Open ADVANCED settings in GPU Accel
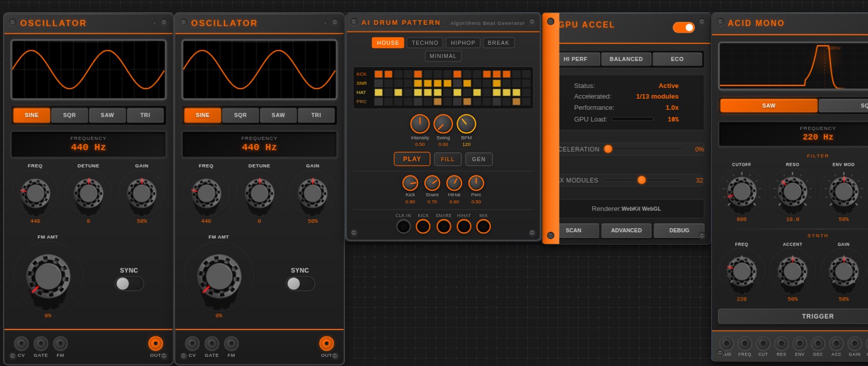 click(626, 230)
